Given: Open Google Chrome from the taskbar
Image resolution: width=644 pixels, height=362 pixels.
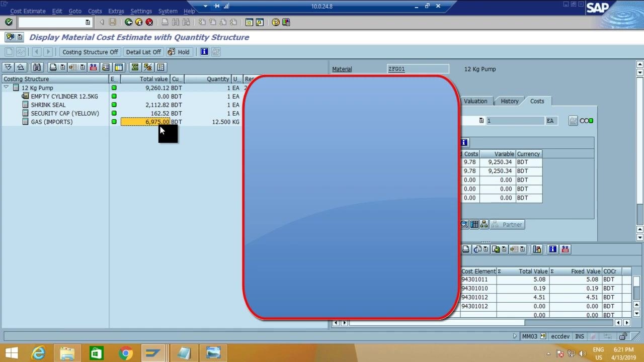Looking at the screenshot, I should click(126, 353).
